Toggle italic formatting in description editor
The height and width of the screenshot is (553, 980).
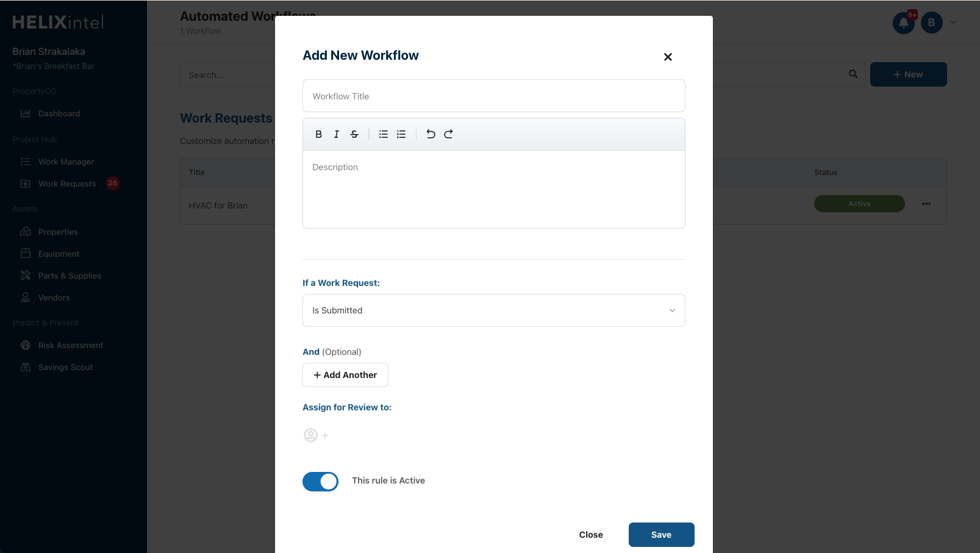(x=336, y=134)
